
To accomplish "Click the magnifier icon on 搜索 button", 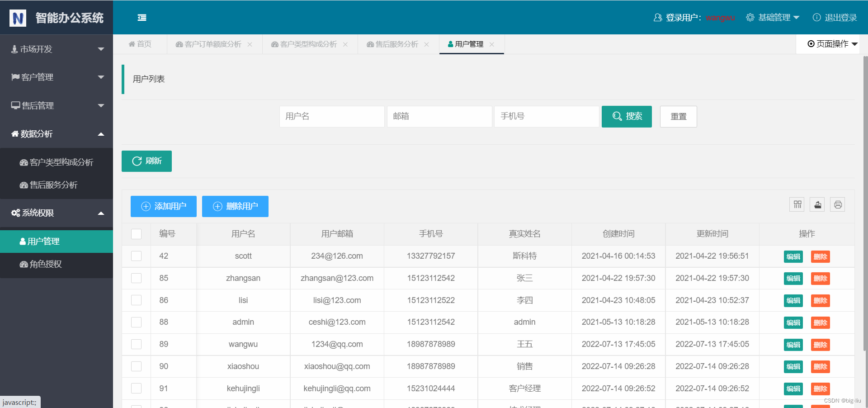I will click(x=617, y=116).
